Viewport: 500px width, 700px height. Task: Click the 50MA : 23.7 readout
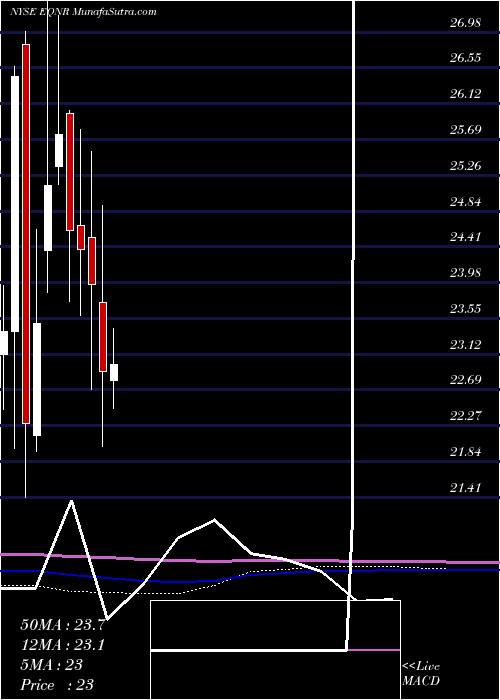[x=62, y=625]
